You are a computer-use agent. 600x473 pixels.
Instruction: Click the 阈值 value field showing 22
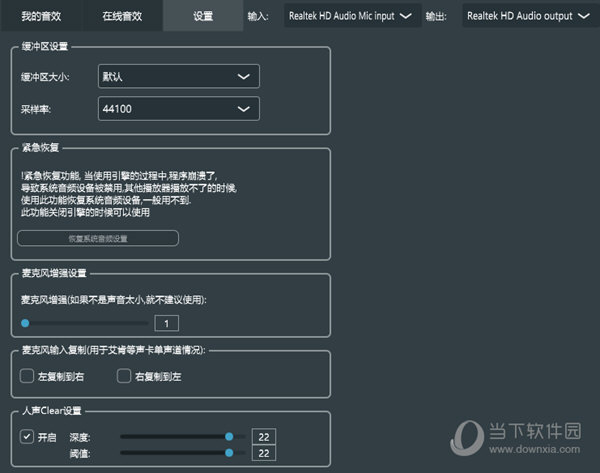(x=264, y=453)
